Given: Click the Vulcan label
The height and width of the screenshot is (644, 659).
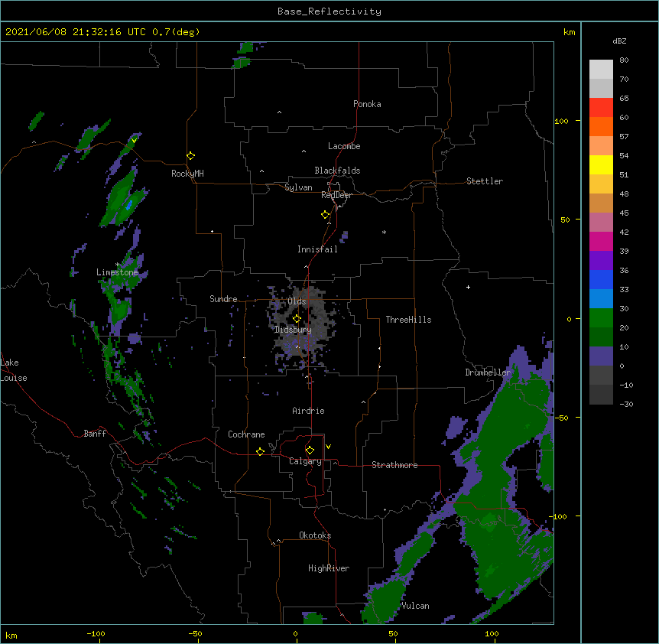Looking at the screenshot, I should (x=415, y=606).
